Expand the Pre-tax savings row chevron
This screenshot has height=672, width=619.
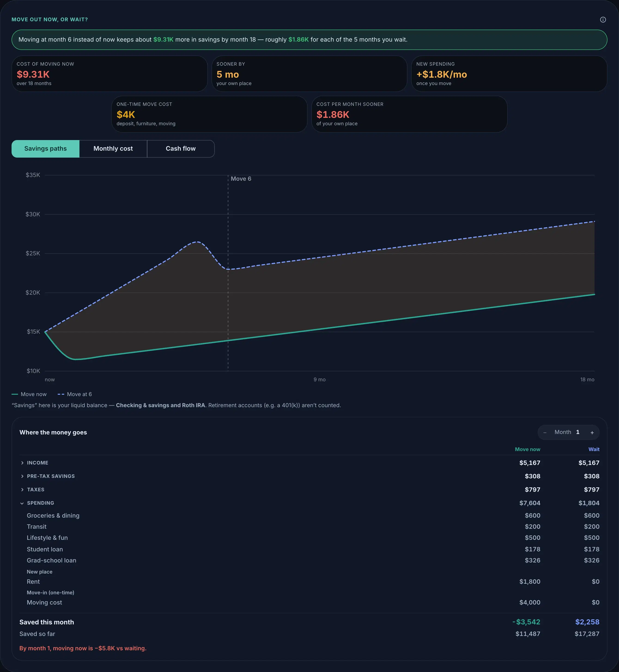(x=22, y=476)
